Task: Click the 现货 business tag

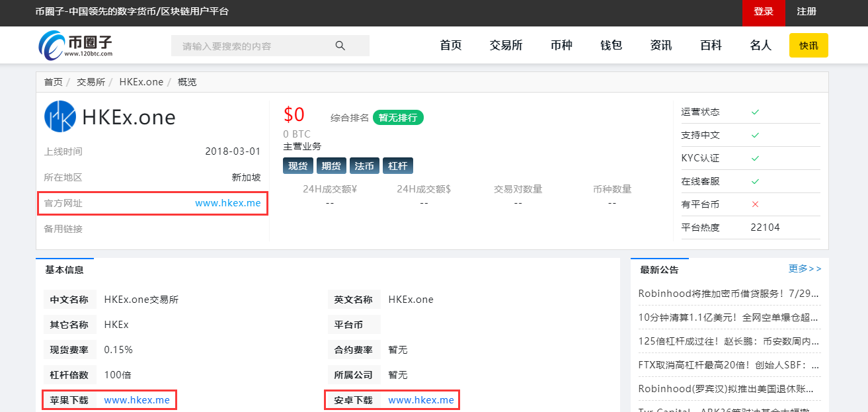Action: click(x=297, y=166)
